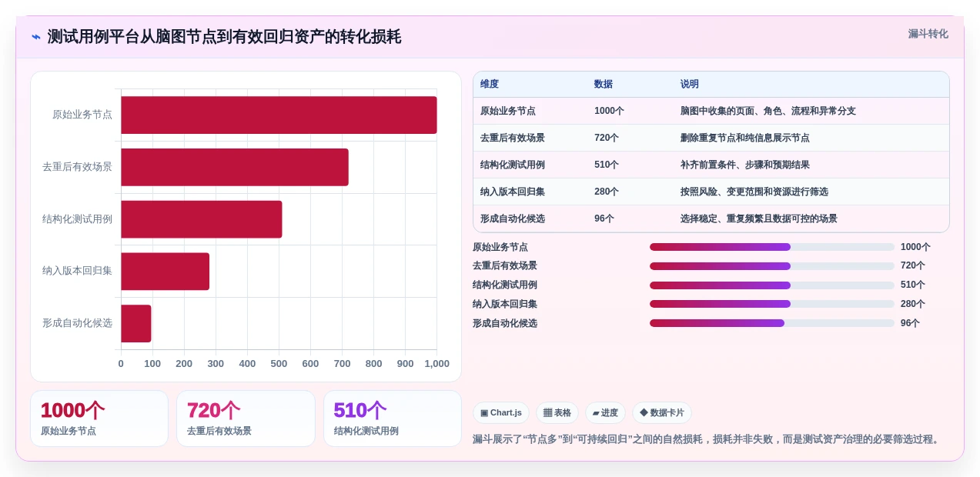The image size is (980, 477).
Task: Click description 补齐前置条件、步骤和预期结果
Action: [x=745, y=165]
